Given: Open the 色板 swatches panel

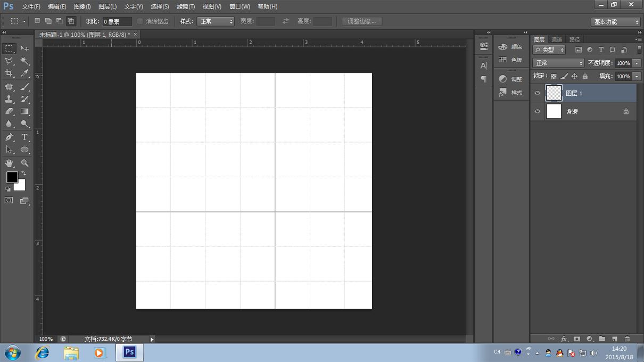Looking at the screenshot, I should point(510,60).
